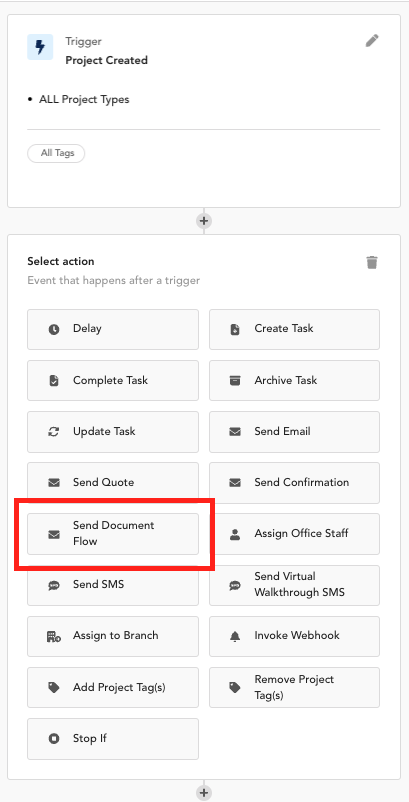Delete the action via trash icon
The image size is (409, 802).
[x=372, y=262]
